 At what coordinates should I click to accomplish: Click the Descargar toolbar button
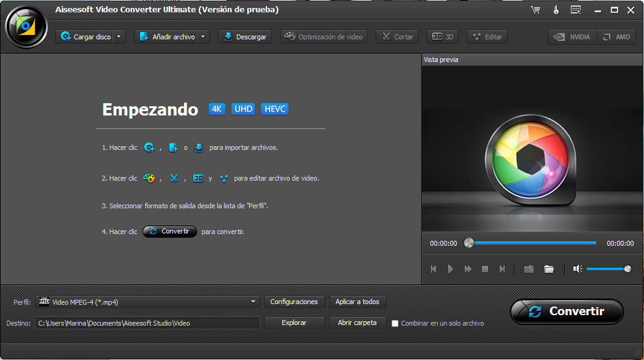tap(245, 37)
